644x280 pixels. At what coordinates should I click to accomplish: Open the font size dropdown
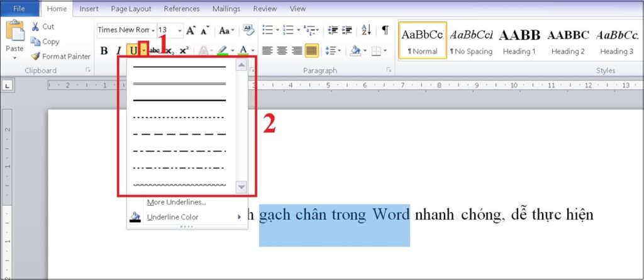click(x=180, y=30)
